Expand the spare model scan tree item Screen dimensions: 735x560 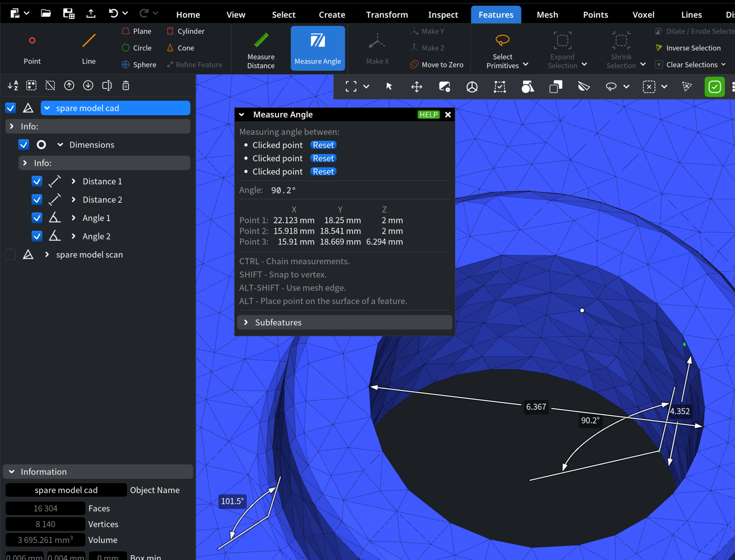pyautogui.click(x=47, y=254)
